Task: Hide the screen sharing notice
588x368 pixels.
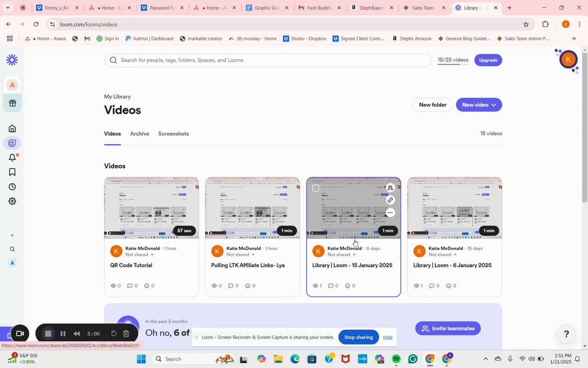Action: tap(388, 337)
